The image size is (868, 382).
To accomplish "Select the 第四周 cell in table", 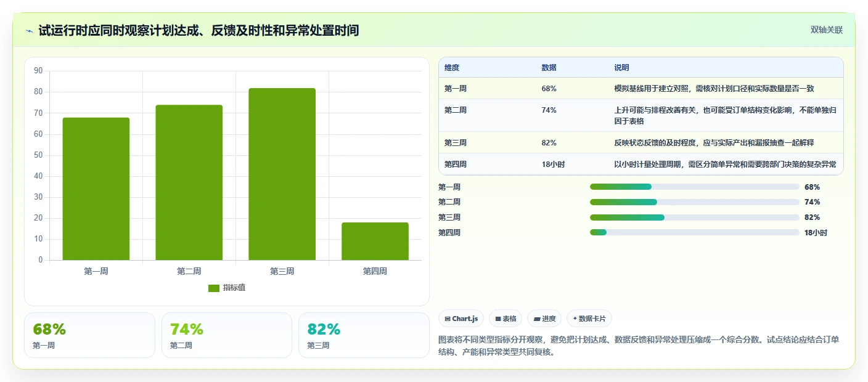I will 456,165.
